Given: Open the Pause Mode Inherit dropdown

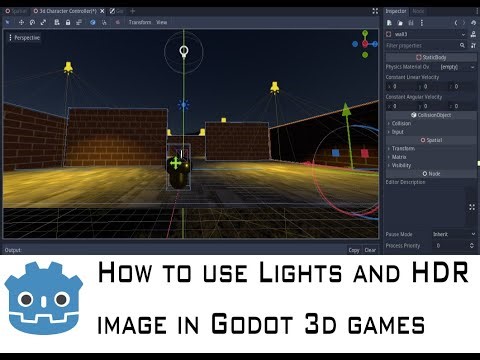Looking at the screenshot, I should coord(454,234).
